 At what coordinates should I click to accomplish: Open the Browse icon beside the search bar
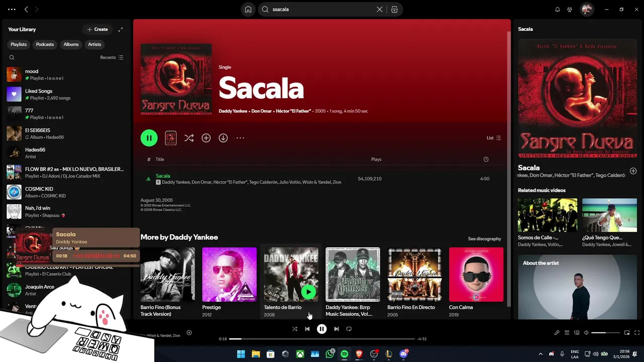tap(394, 9)
